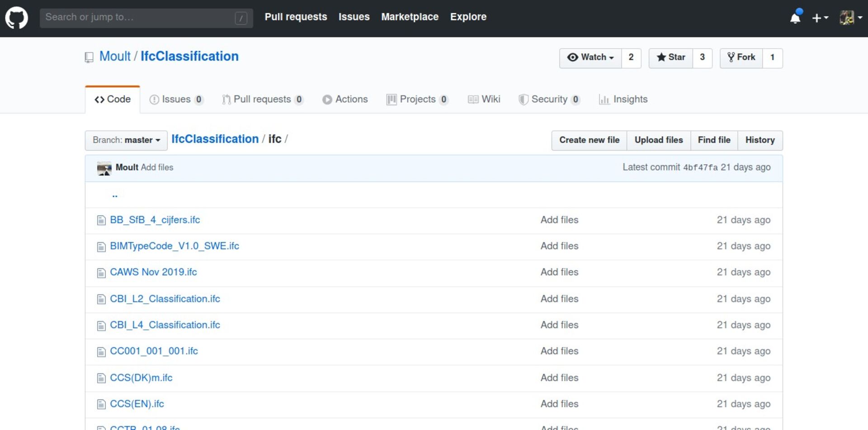Open Explore in the top navigation
This screenshot has width=868, height=430.
468,17
